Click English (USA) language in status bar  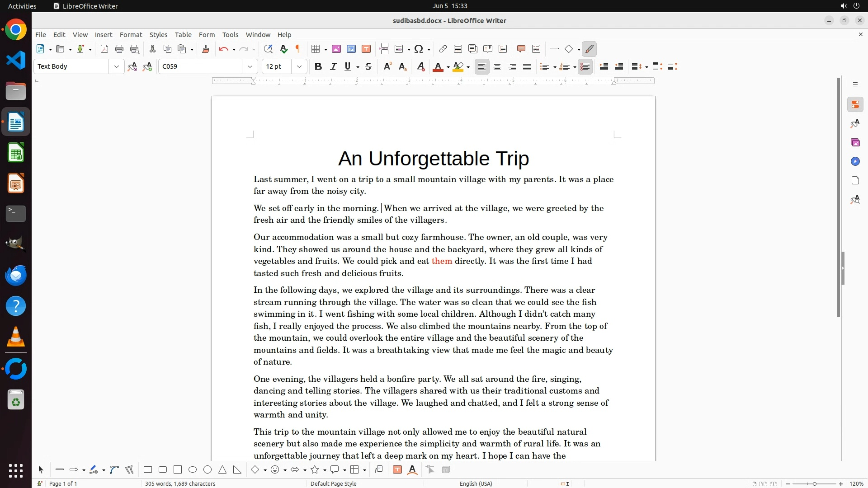476,483
